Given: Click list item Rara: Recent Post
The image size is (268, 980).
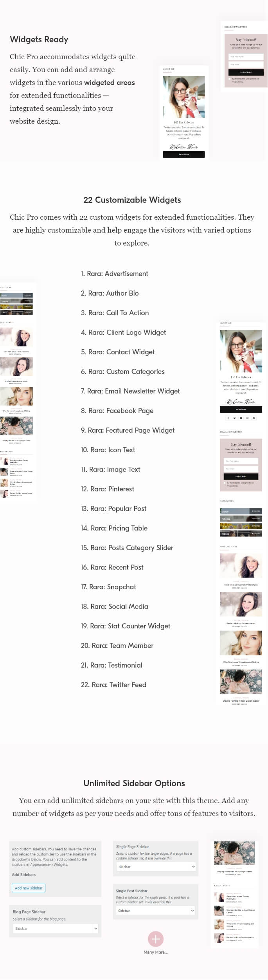Looking at the screenshot, I should coord(112,567).
